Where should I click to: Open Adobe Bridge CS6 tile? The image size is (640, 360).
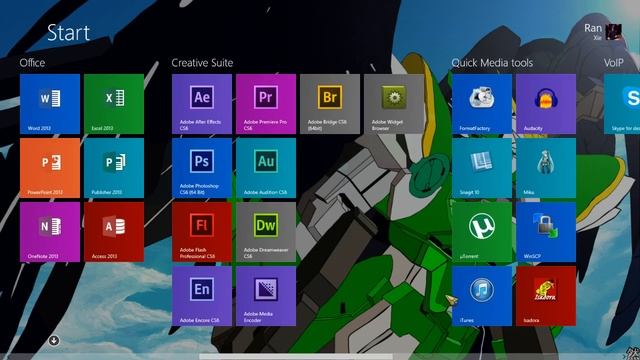click(x=330, y=104)
